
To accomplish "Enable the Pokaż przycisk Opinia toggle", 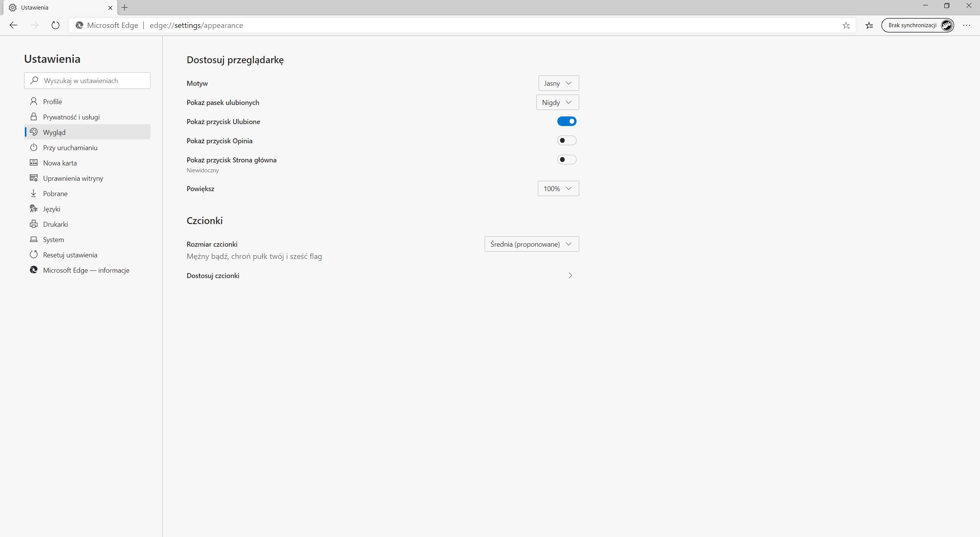I will click(567, 141).
